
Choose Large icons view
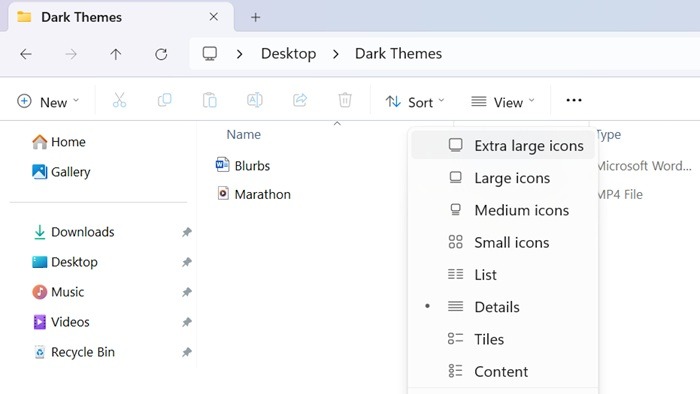[x=503, y=178]
